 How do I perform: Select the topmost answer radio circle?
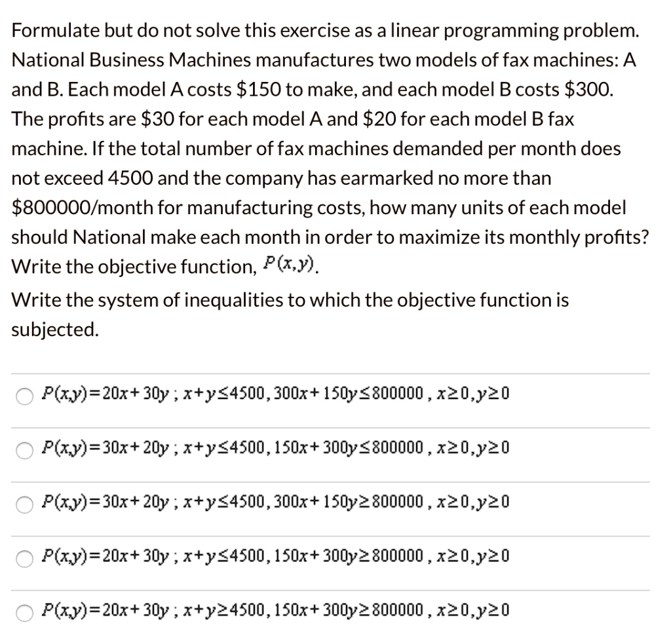point(24,396)
